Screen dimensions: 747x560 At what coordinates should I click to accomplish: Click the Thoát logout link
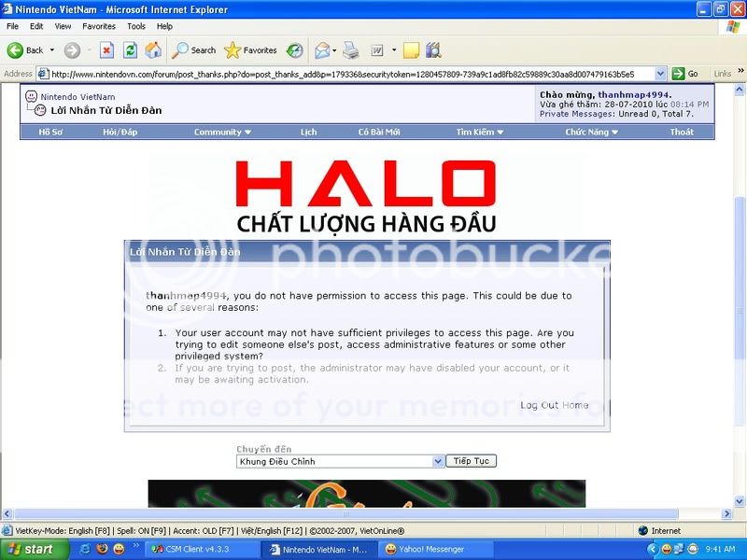682,132
